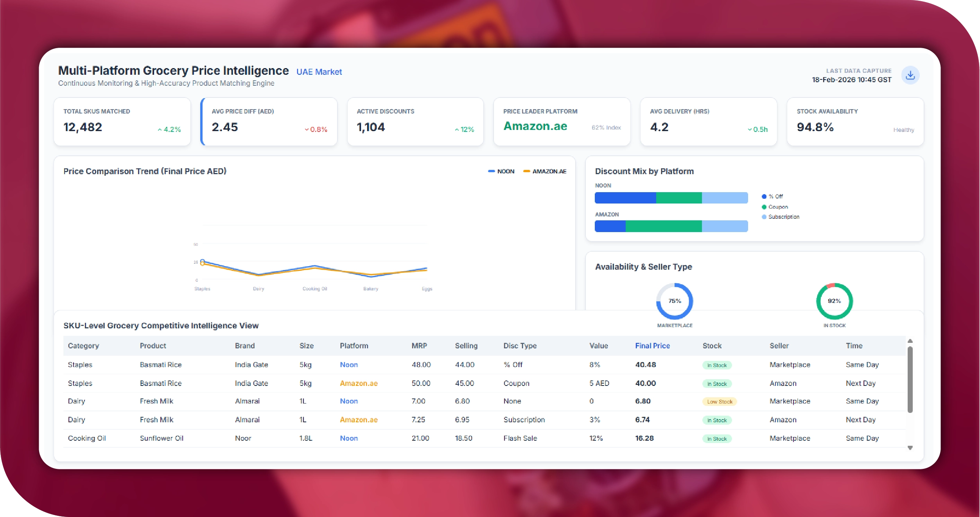Screen dimensions: 980x517
Task: Click the green Coupon segment in Amazon bar
Action: 663,226
